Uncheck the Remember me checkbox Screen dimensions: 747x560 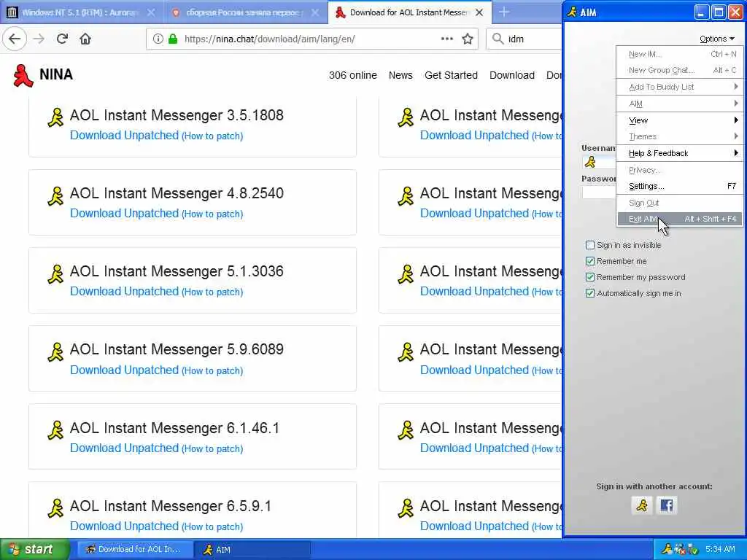coord(589,261)
